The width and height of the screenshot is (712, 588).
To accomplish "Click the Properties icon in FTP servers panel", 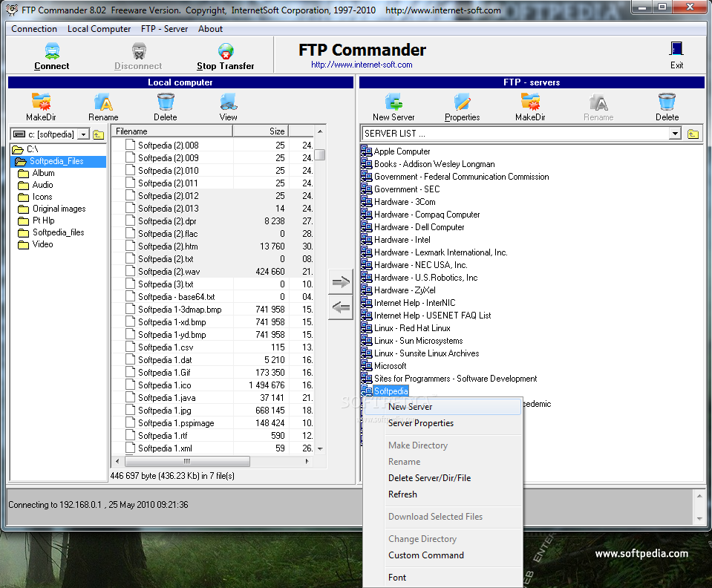I will coord(463,102).
